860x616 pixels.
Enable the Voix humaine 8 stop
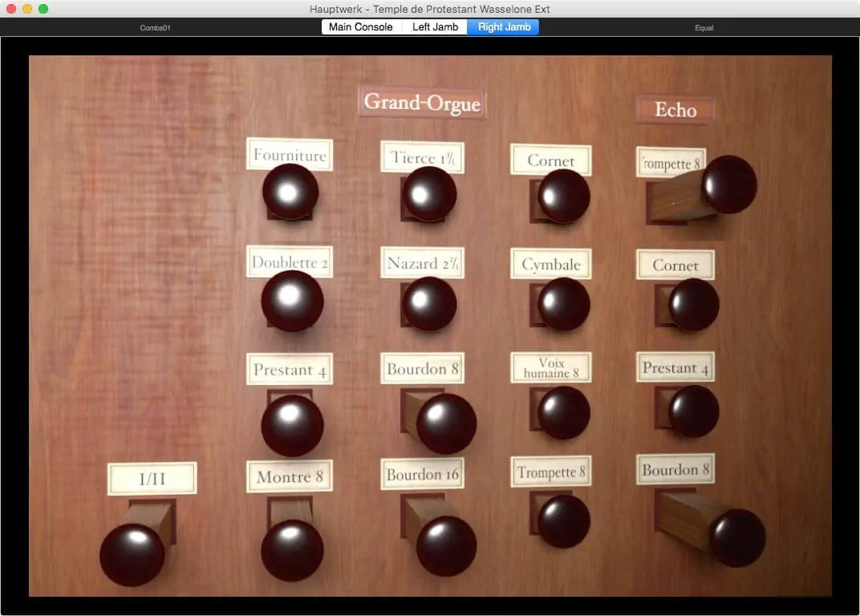coord(563,412)
